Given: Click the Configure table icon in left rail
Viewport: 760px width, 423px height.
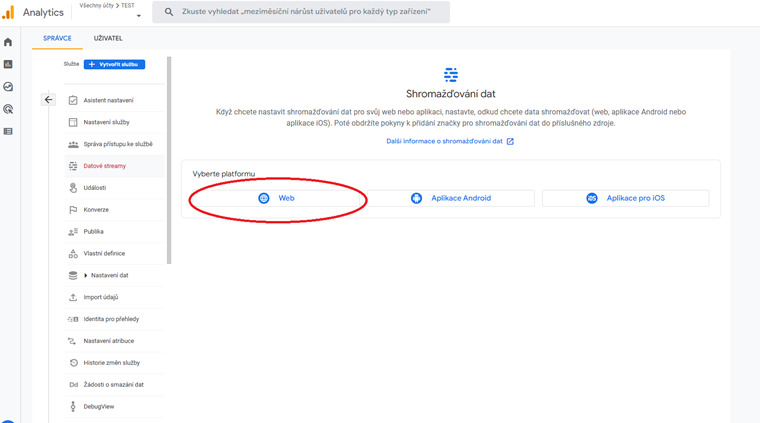Looking at the screenshot, I should (8, 131).
